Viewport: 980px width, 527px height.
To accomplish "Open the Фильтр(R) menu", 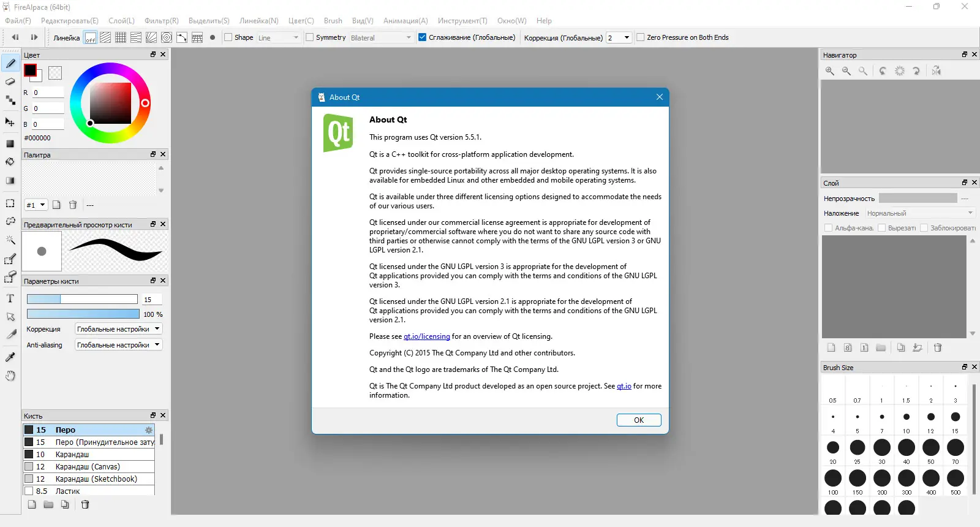I will (162, 21).
